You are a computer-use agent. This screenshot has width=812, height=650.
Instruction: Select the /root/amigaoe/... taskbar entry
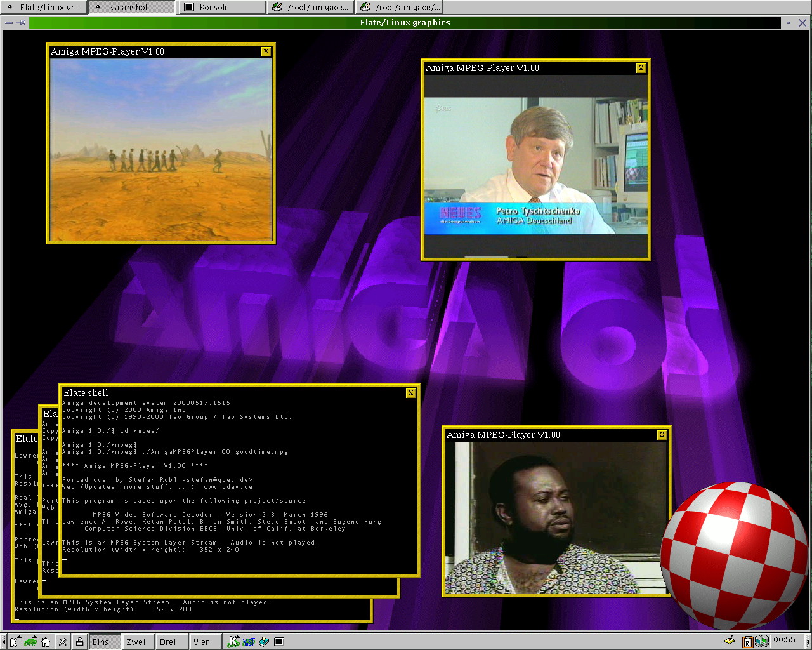[399, 7]
